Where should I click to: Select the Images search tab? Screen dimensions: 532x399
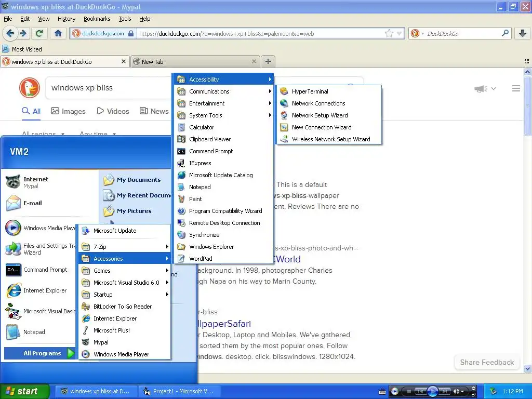pyautogui.click(x=68, y=111)
